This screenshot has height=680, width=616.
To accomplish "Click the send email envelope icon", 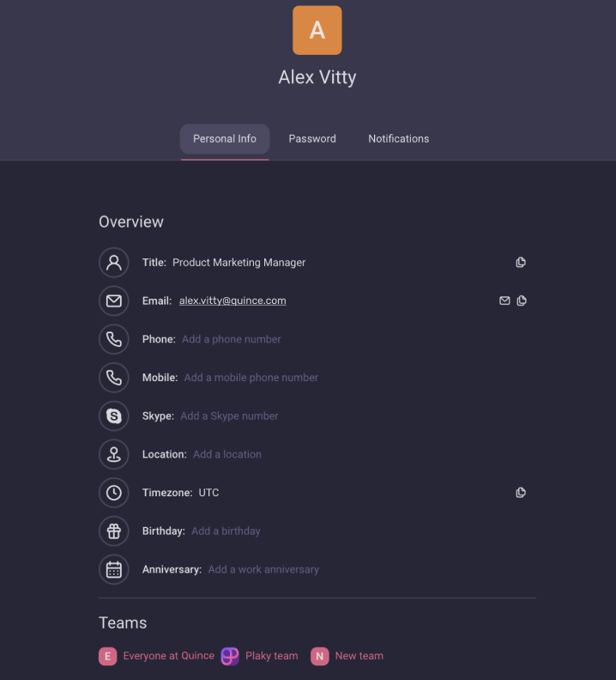I will click(504, 301).
